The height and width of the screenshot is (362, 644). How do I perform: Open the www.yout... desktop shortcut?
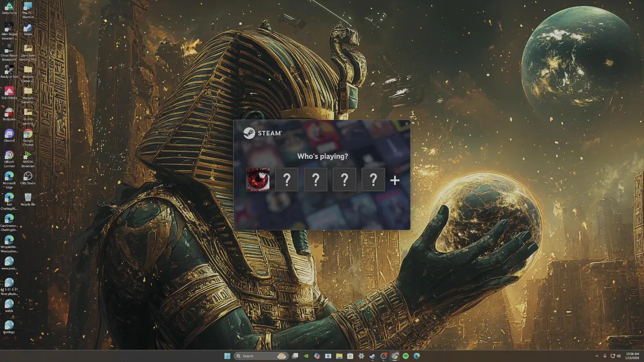coord(9,263)
